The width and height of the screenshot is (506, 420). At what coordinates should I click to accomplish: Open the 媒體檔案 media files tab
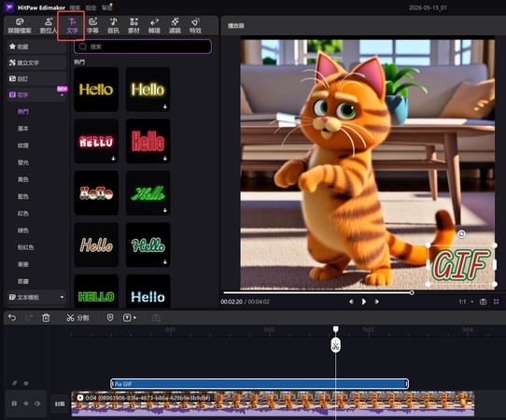20,26
